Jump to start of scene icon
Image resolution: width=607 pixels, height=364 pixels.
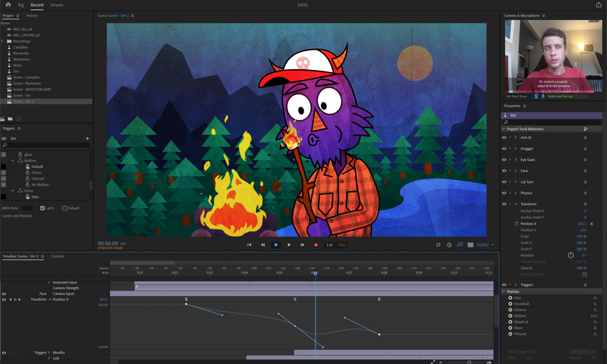point(249,245)
